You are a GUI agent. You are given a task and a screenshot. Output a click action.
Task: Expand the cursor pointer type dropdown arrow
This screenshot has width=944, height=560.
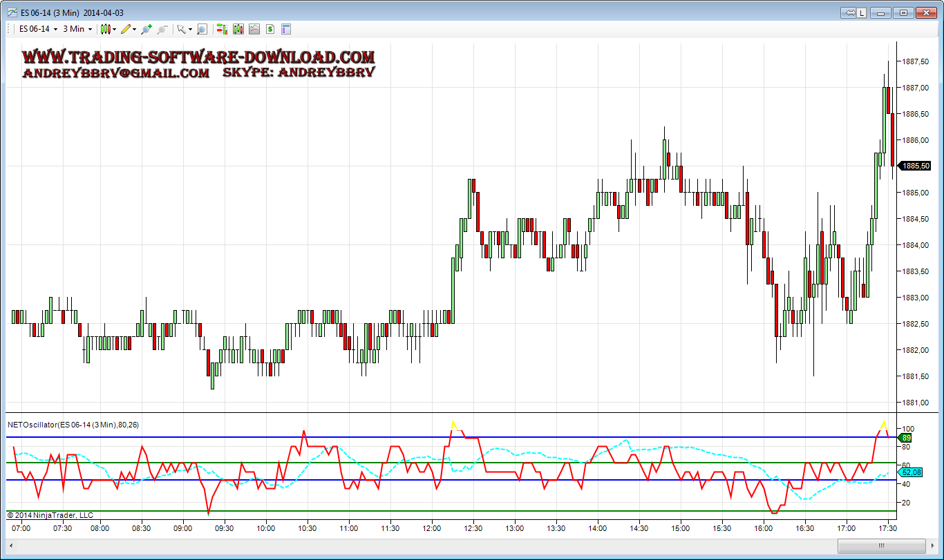(x=191, y=30)
